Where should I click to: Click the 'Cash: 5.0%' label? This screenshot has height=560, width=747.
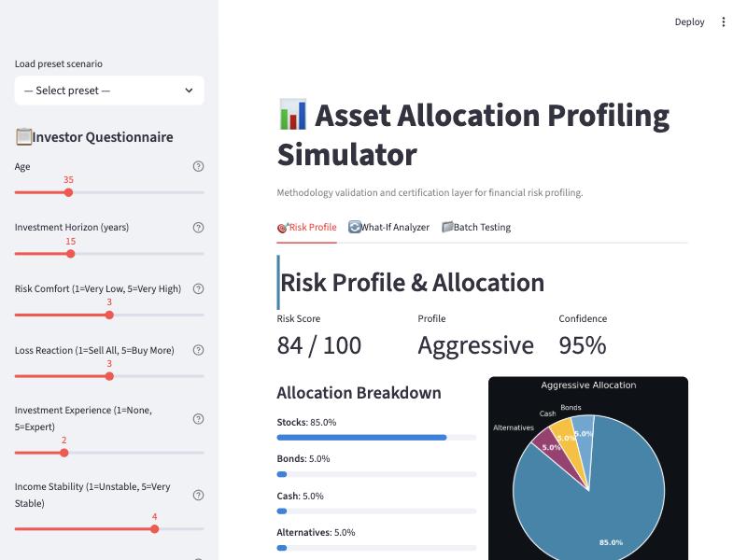[x=300, y=497]
